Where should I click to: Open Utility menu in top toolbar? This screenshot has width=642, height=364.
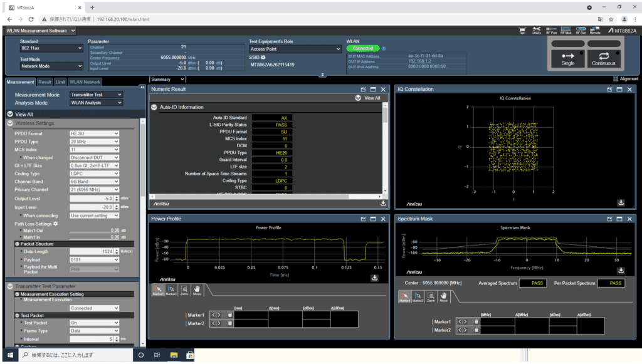pyautogui.click(x=537, y=30)
